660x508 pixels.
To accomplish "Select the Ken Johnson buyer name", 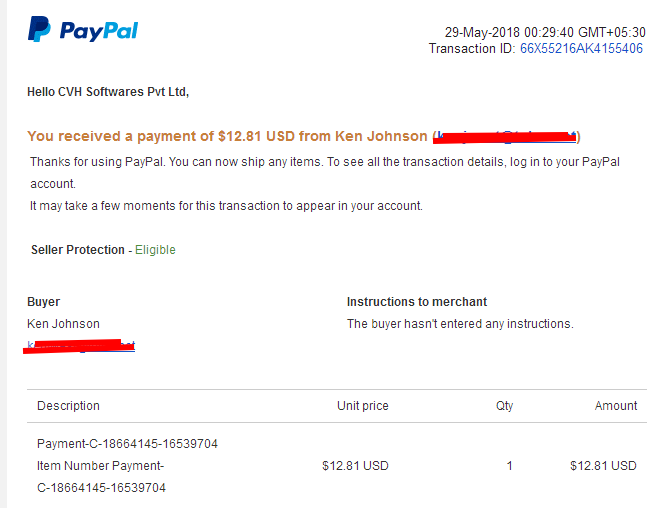I will [63, 324].
